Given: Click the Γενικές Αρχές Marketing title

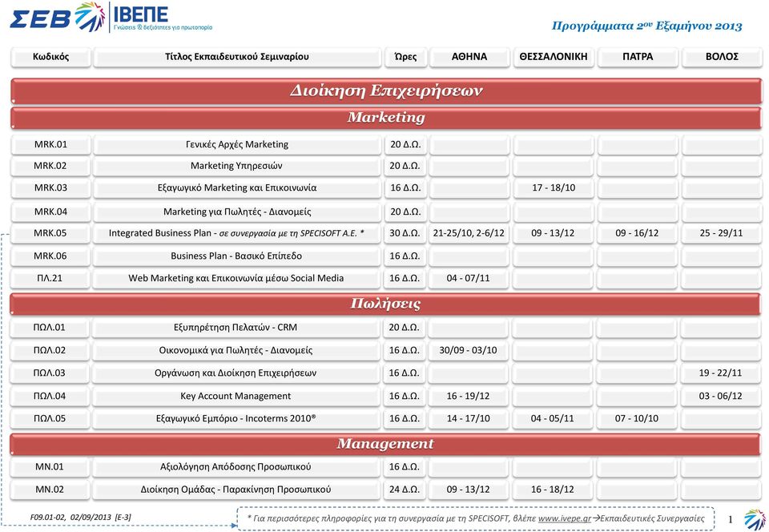Looking at the screenshot, I should tap(237, 145).
